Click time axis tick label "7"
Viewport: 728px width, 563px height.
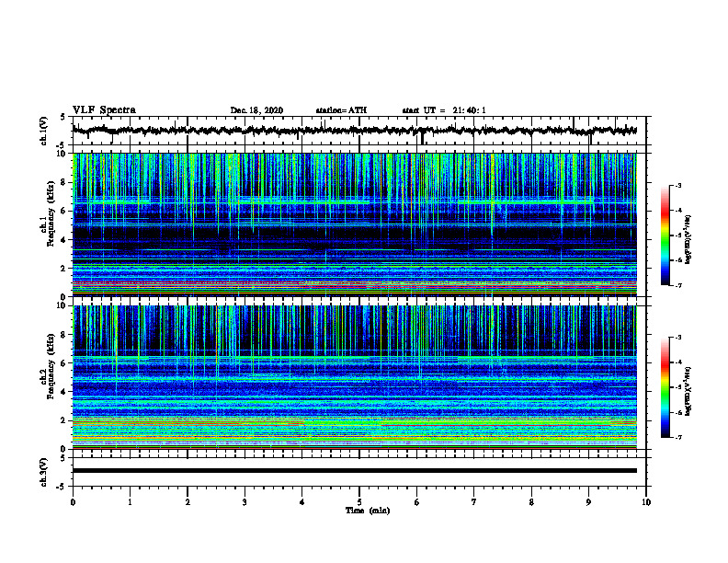point(474,502)
